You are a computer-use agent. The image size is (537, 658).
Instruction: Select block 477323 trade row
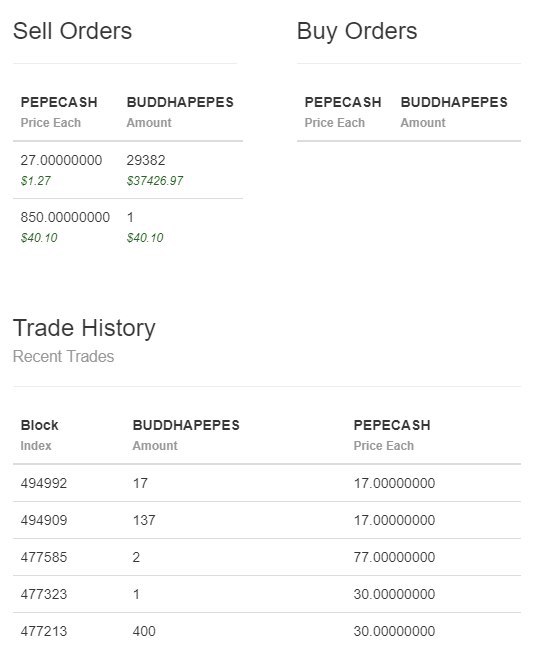pyautogui.click(x=267, y=594)
